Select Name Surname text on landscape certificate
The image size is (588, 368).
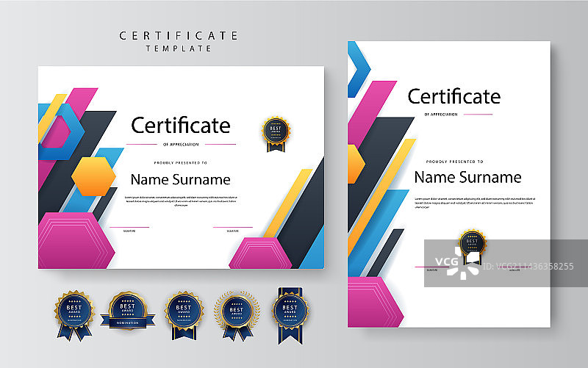click(x=180, y=179)
